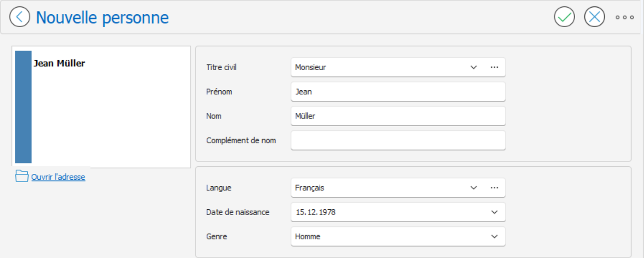Select the Jean Müller address preview card
Image resolution: width=644 pixels, height=258 pixels.
click(101, 107)
